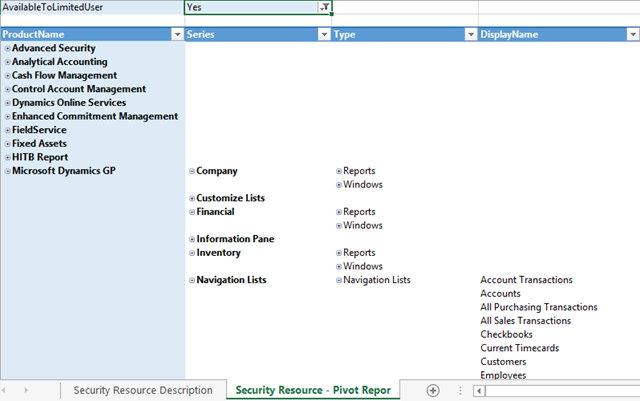Screen dimensions: 640x401
Task: Switch to Security Resource Description sheet tab
Action: click(143, 390)
